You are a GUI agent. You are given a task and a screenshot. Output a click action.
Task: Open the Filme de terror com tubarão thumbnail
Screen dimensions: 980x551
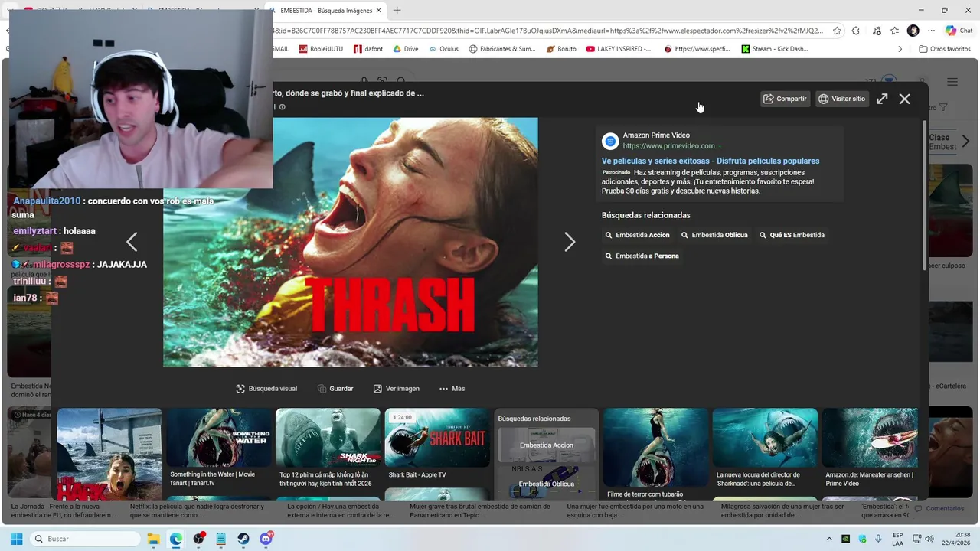655,447
